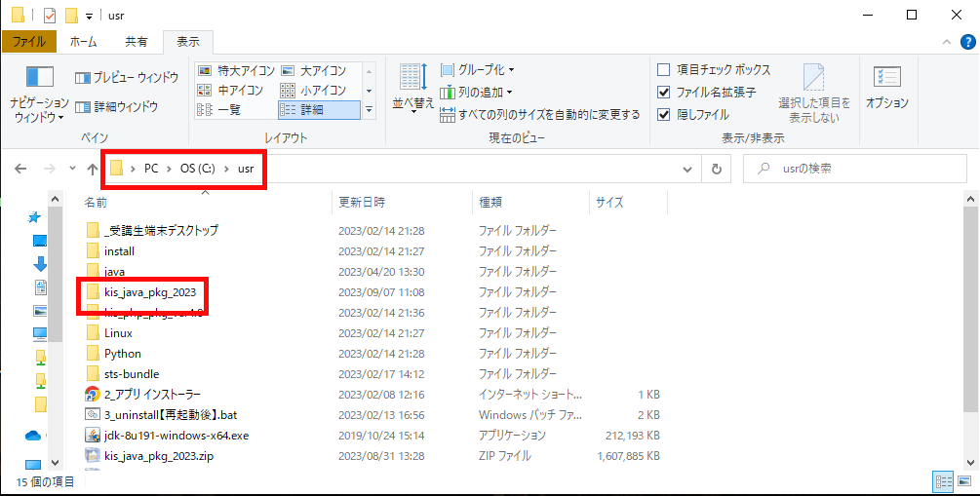Switch to the ホーム ribbon tab

(83, 42)
